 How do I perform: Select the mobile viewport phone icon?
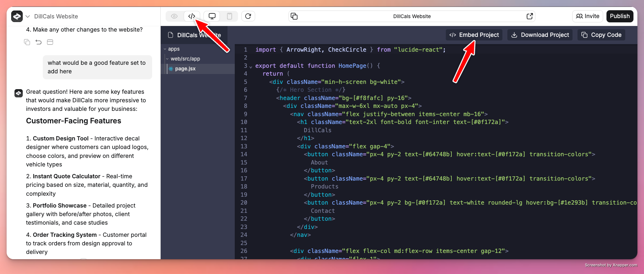tap(229, 16)
